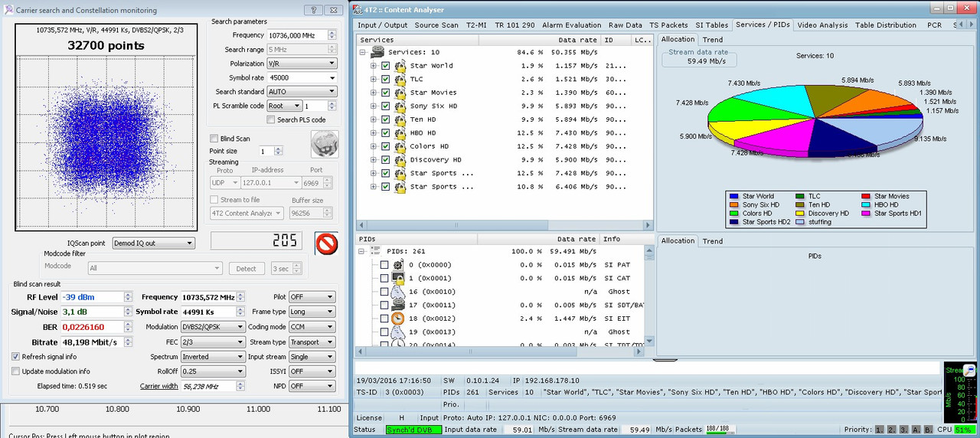Select priority level 3 button
This screenshot has width=980, height=438.
pyautogui.click(x=904, y=430)
